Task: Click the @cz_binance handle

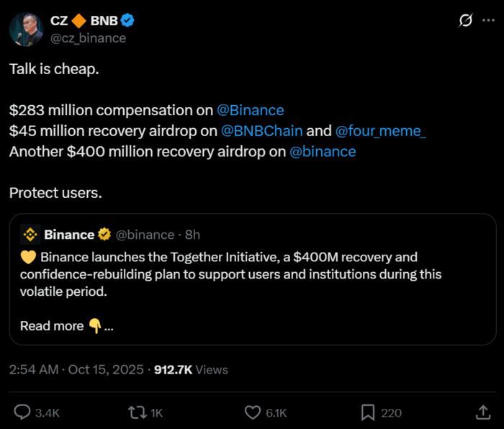Action: 88,38
